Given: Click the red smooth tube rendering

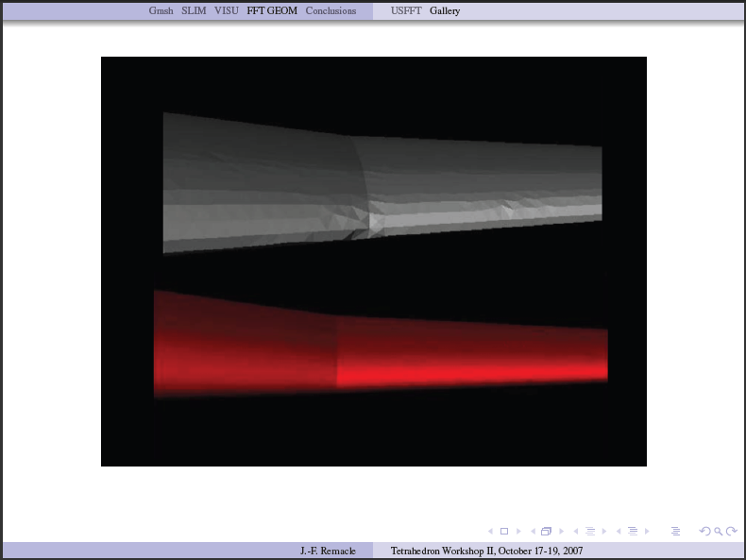Looking at the screenshot, I should click(x=381, y=345).
